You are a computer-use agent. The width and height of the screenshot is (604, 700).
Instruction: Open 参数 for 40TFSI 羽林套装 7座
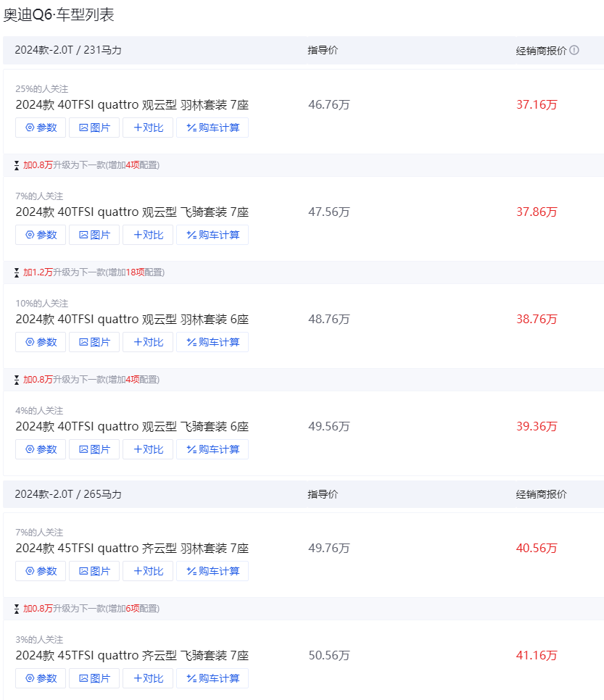(41, 128)
